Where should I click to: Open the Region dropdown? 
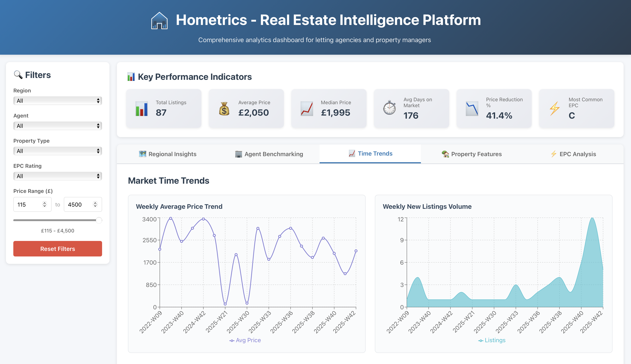58,101
